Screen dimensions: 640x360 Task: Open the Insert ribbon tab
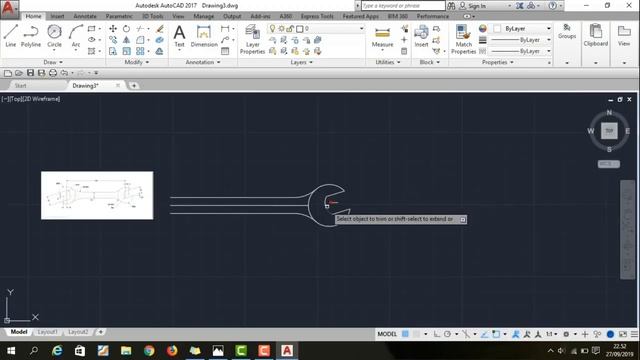click(57, 16)
